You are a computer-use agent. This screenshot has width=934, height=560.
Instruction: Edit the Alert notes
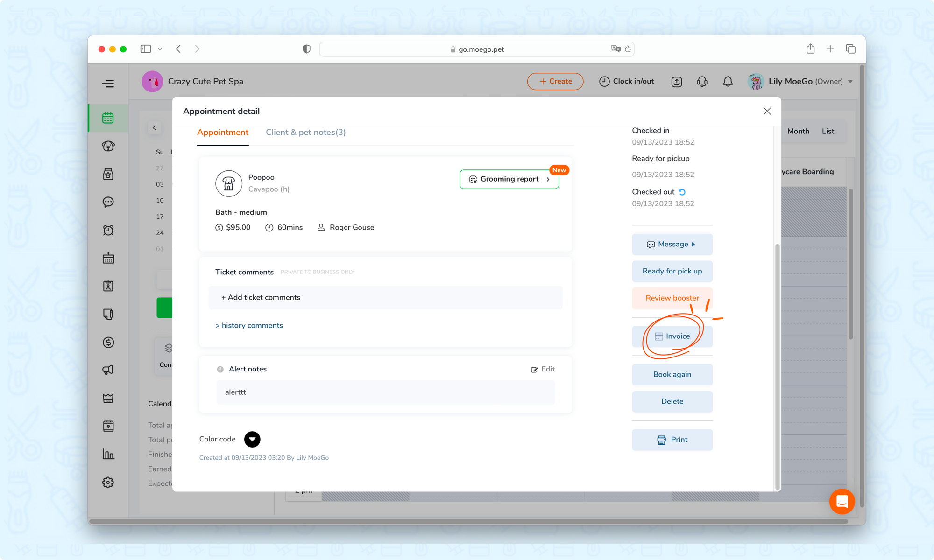[x=543, y=369]
